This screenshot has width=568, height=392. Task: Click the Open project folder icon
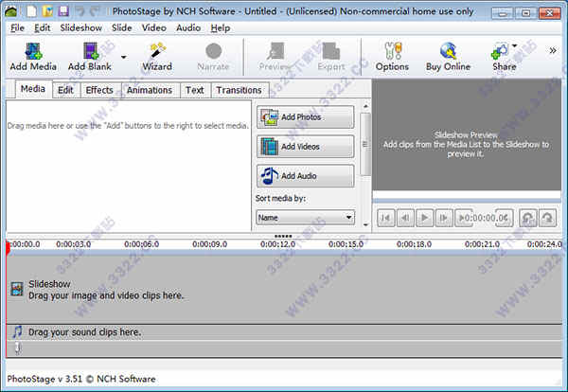coord(48,10)
